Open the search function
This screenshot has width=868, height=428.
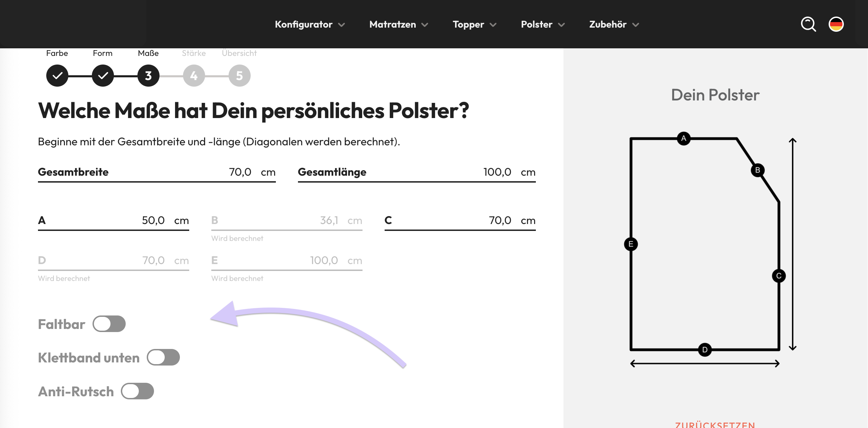(x=809, y=24)
